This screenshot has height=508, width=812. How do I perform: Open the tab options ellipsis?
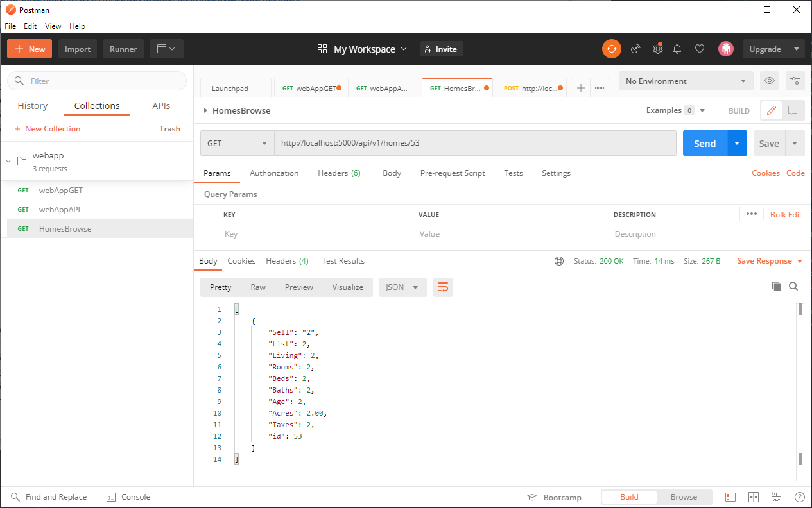(x=600, y=88)
